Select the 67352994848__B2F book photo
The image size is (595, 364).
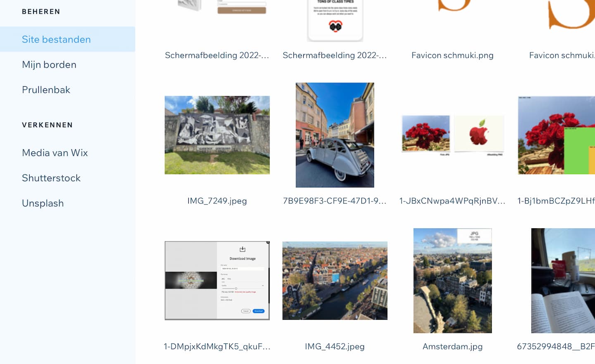coord(563,281)
